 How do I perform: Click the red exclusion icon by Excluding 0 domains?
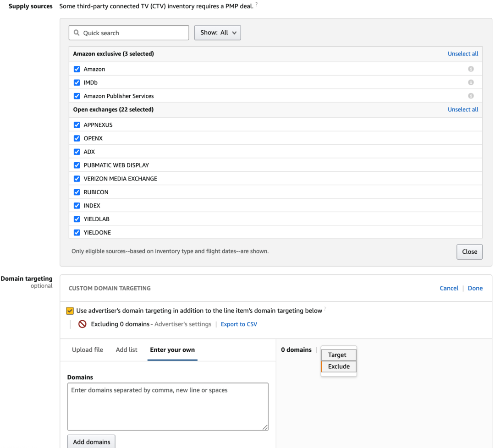[x=82, y=324]
